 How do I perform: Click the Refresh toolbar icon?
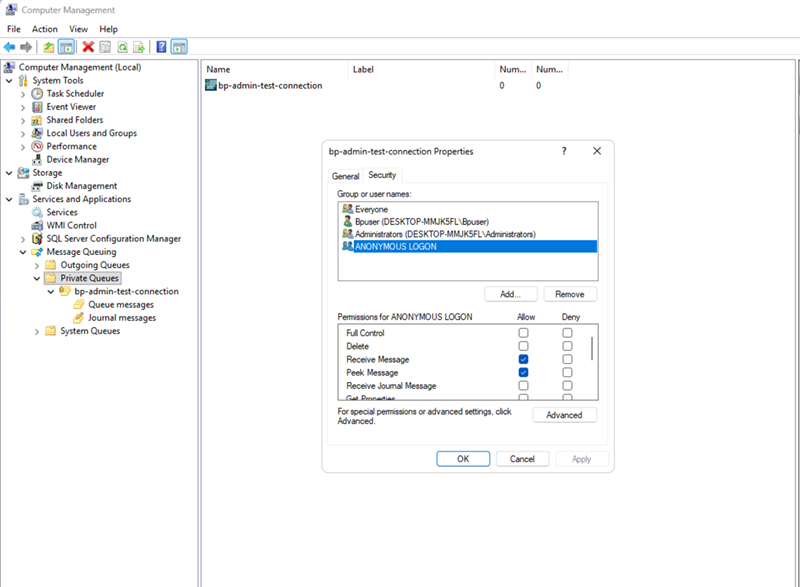point(122,47)
